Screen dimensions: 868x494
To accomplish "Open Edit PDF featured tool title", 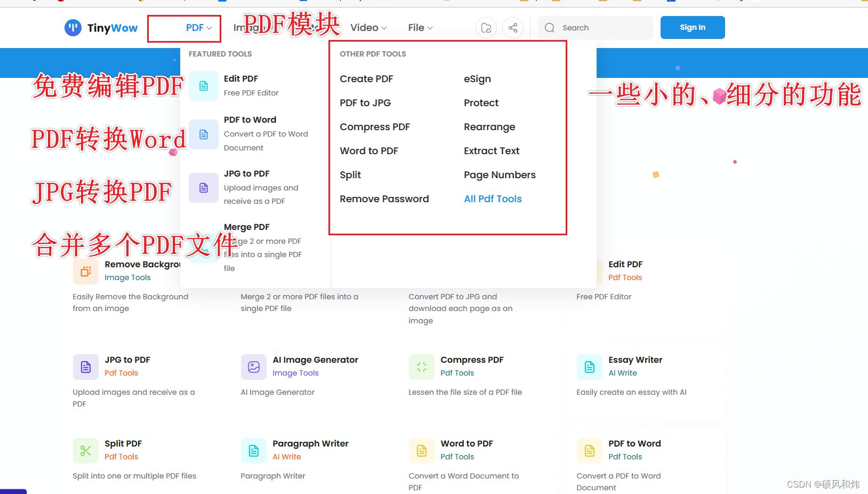I will click(x=241, y=79).
